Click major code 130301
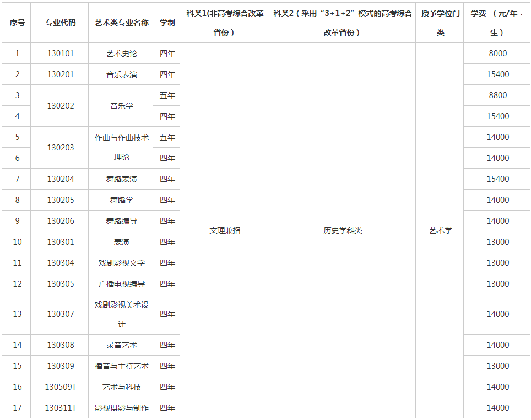This screenshot has width=531, height=420. tap(60, 242)
